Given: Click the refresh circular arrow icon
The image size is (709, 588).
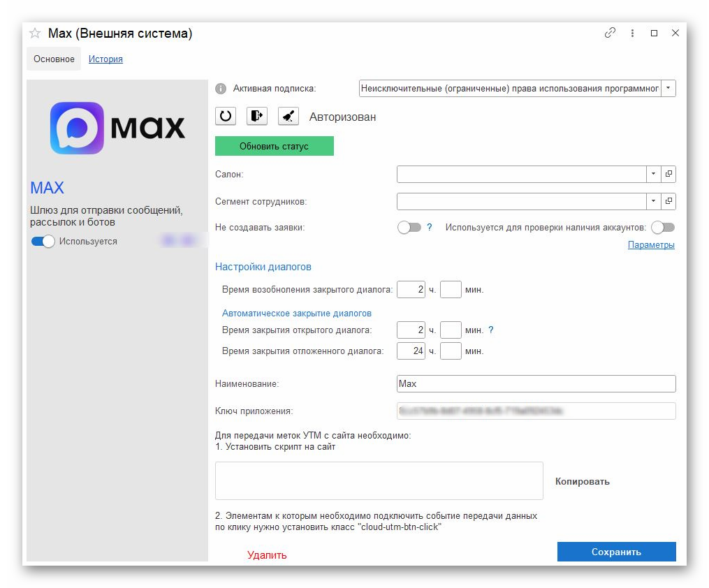Looking at the screenshot, I should pos(226,116).
